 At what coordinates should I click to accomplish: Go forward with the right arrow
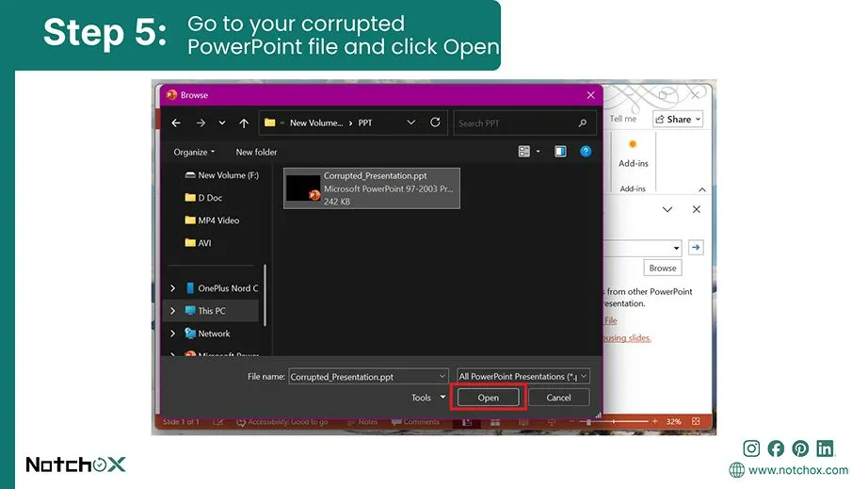pos(201,122)
